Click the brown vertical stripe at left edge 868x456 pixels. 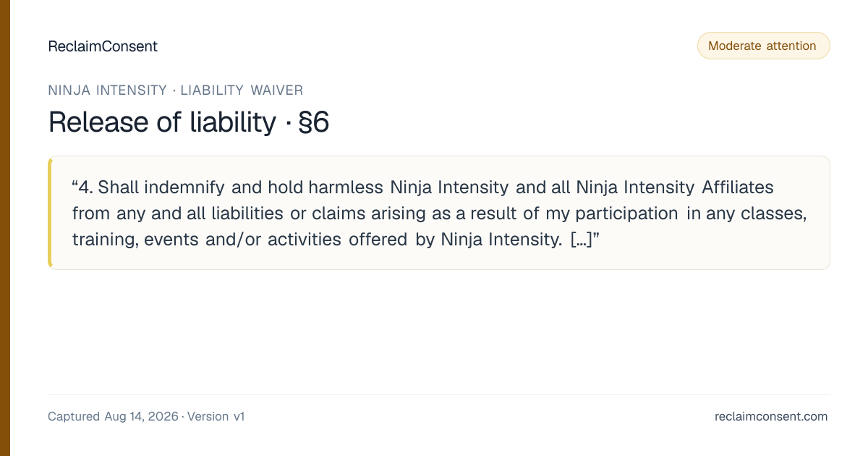5,228
